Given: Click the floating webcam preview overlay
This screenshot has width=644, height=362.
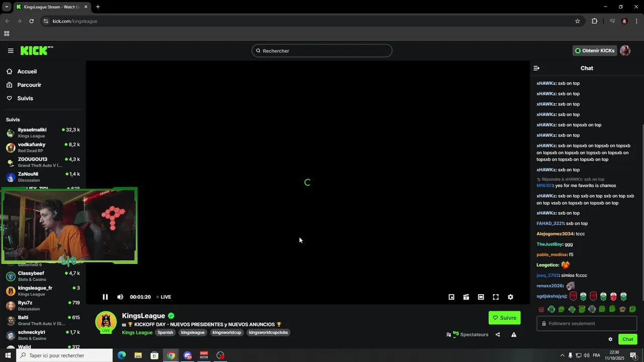Looking at the screenshot, I should (69, 226).
